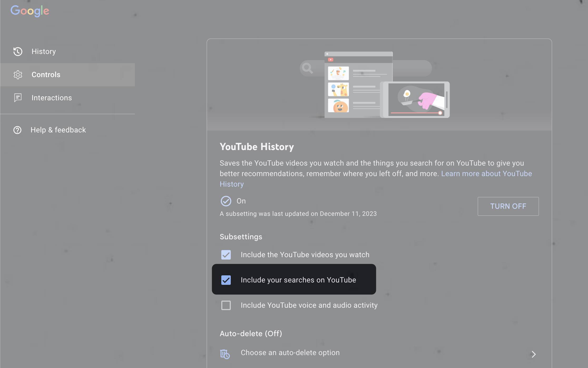This screenshot has width=588, height=368.
Task: Click the Auto-delete (Off) heading
Action: point(251,333)
